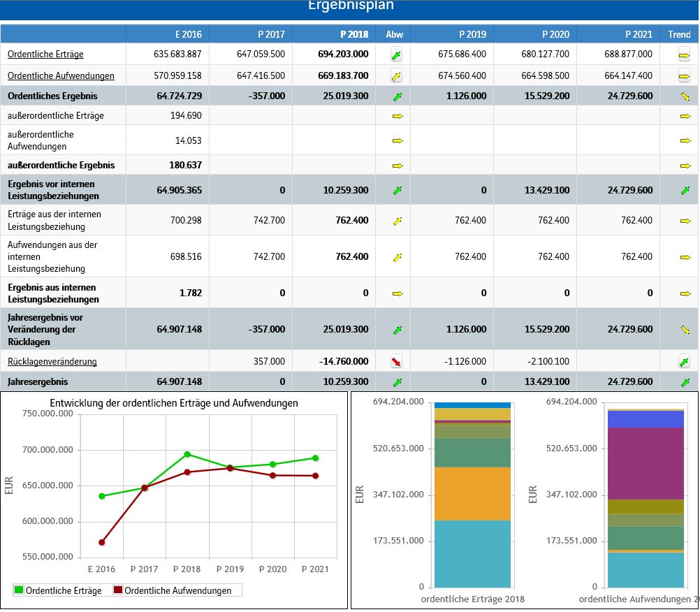Click the Trend down arrow in Ordentliches Ergebnis row
The height and width of the screenshot is (612, 700).
tap(685, 96)
